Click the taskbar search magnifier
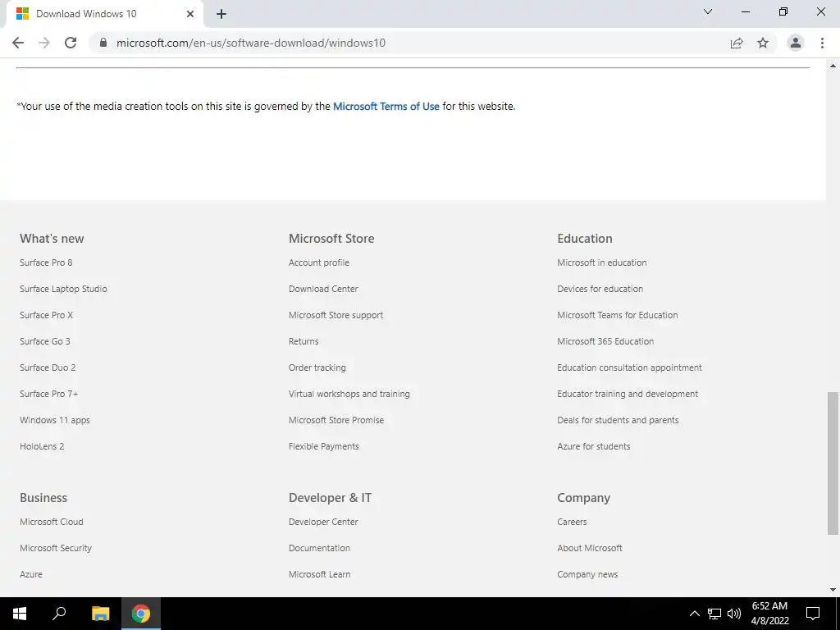 point(59,614)
